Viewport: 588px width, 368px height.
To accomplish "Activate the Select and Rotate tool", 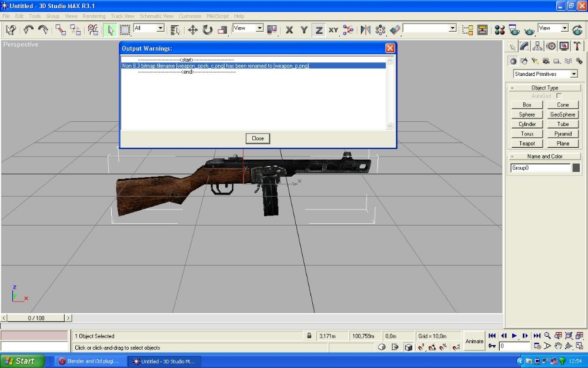I will coord(207,29).
